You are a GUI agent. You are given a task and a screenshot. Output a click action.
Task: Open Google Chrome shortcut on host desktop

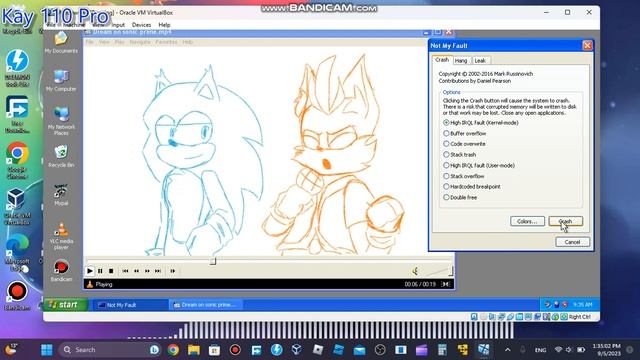17,160
